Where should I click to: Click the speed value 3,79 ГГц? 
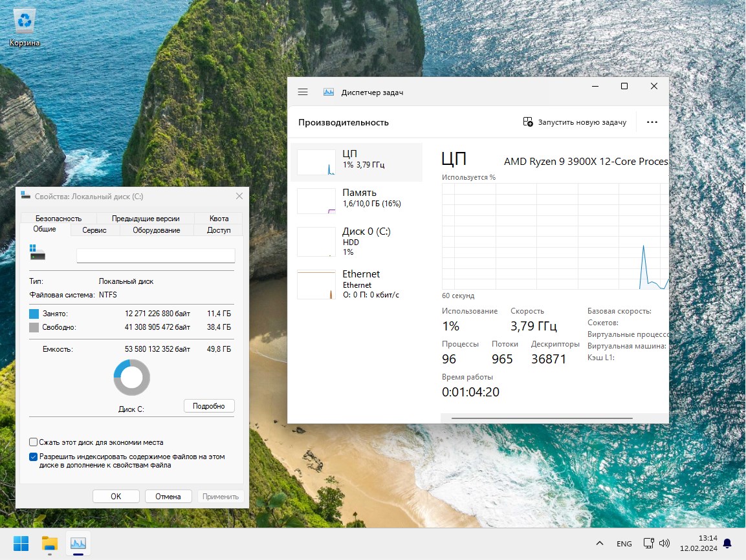coord(533,326)
